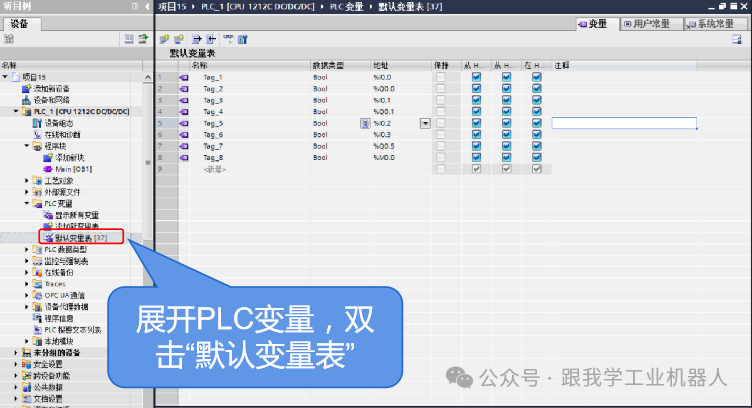Uncheck first HMI checkbox in Tag_3 row
The width and height of the screenshot is (752, 408).
pos(476,100)
